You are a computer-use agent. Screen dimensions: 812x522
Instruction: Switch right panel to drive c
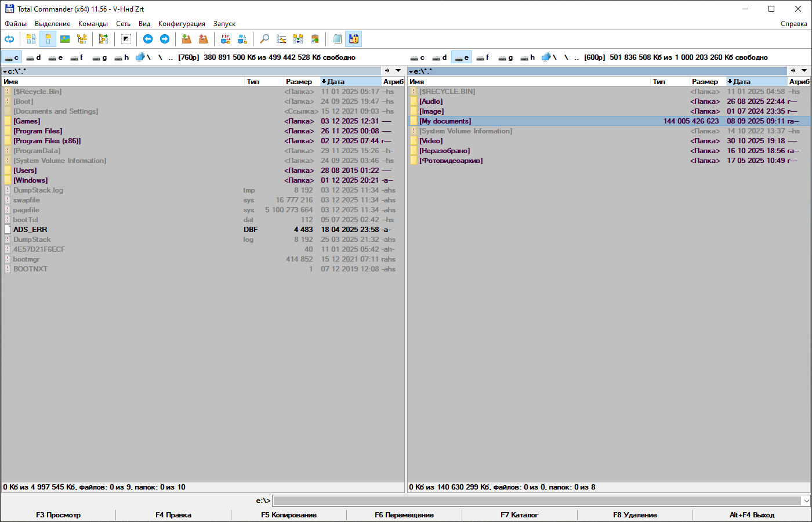[418, 57]
